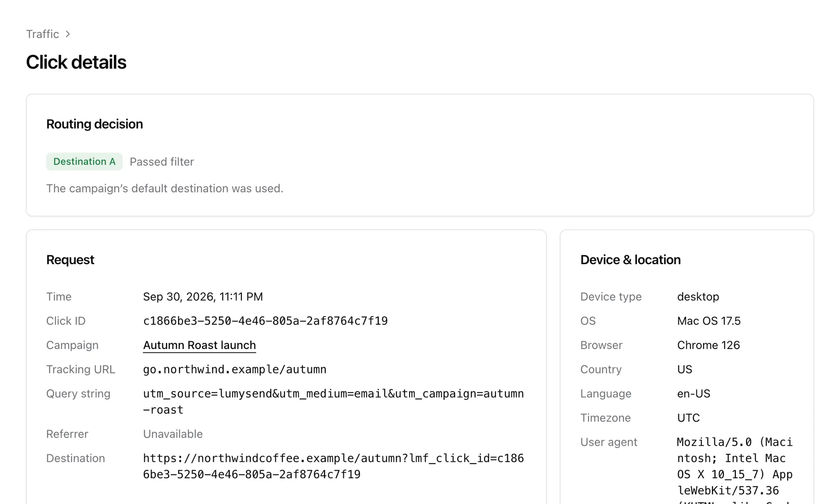Viewport: 840px width, 504px height.
Task: Open the Autumn Roast launch campaign link
Action: tap(199, 345)
